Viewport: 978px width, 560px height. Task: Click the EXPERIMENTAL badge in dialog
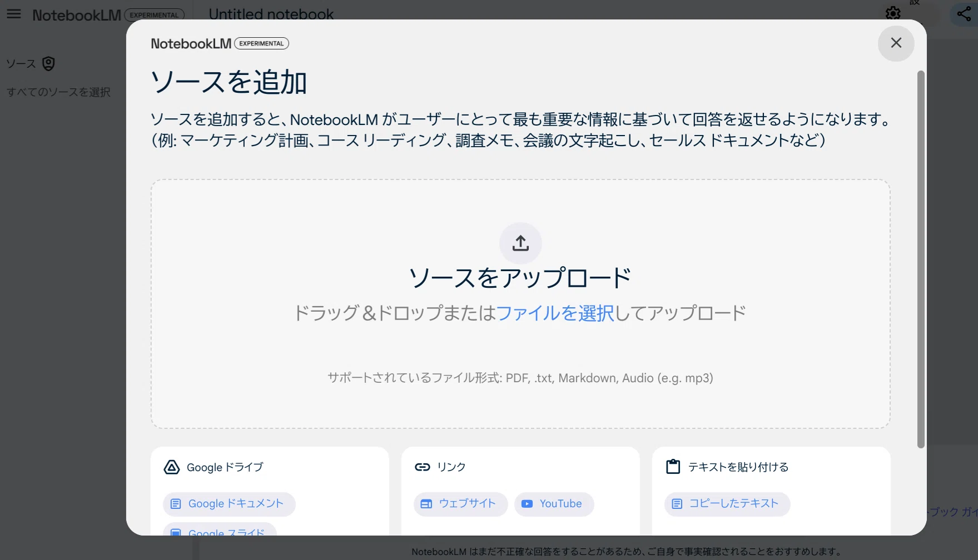coord(261,43)
